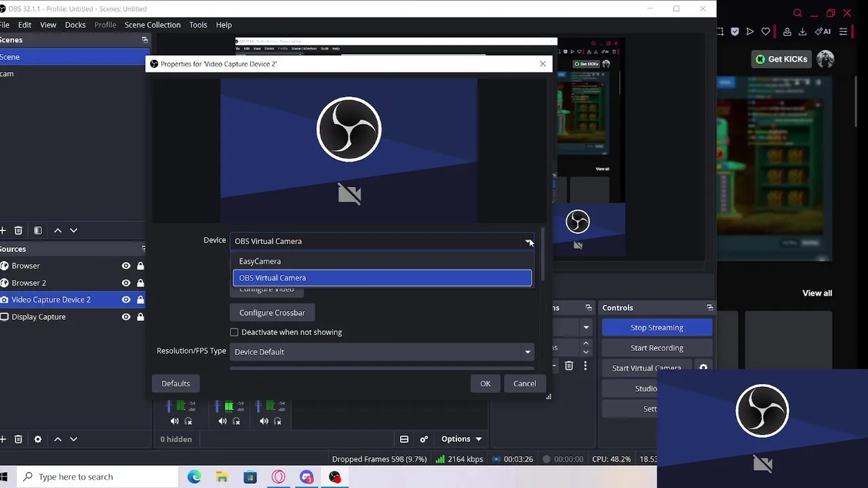Switch to Opera browser on taskbar
The height and width of the screenshot is (488, 868).
click(x=279, y=477)
